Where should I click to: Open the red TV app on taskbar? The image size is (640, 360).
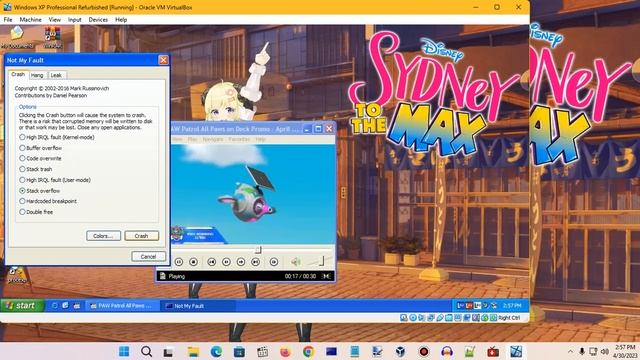click(493, 351)
